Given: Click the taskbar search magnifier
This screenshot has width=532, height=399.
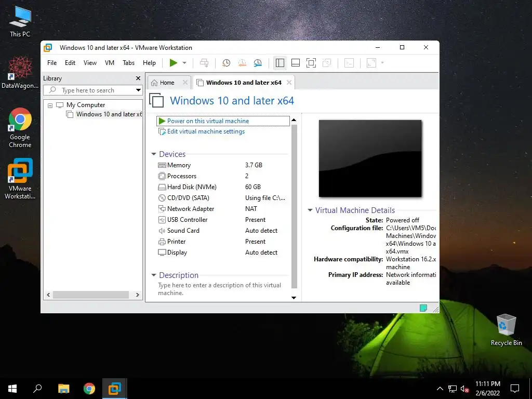Looking at the screenshot, I should [37, 389].
